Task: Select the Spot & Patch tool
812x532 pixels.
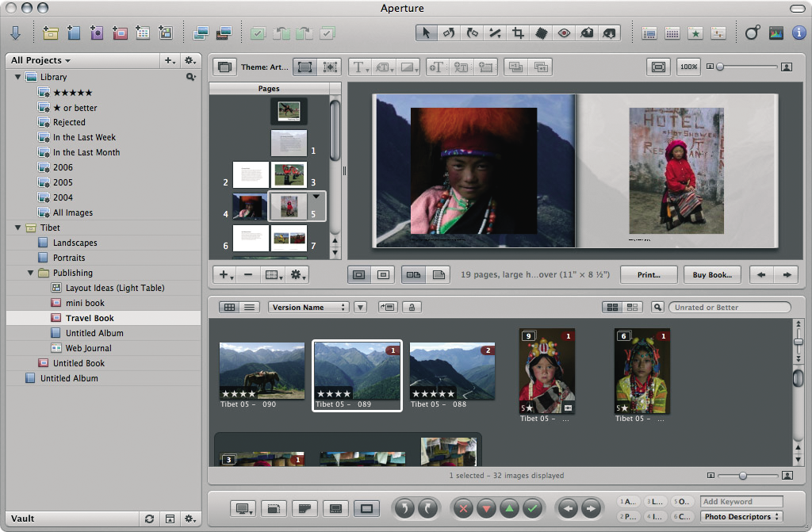Action: pos(541,33)
